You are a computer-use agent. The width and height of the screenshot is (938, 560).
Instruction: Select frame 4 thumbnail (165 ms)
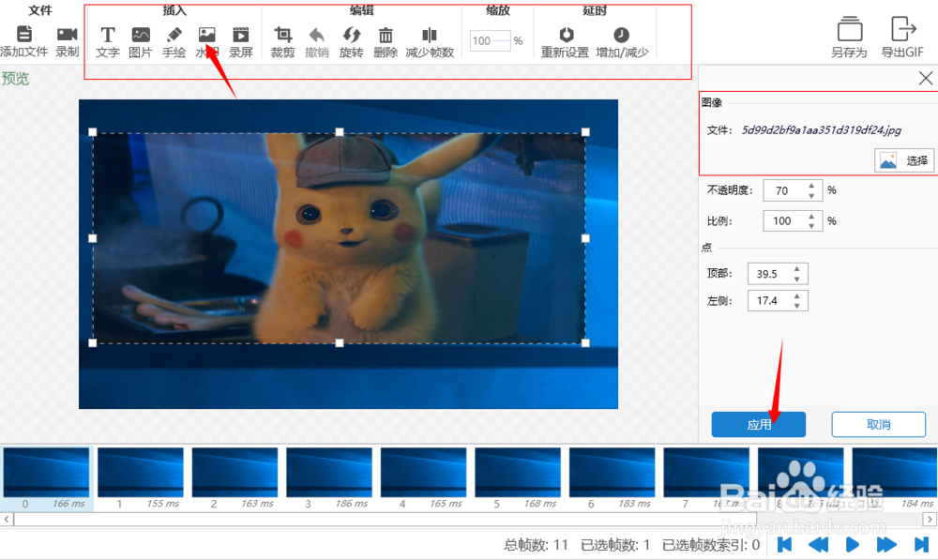[424, 473]
